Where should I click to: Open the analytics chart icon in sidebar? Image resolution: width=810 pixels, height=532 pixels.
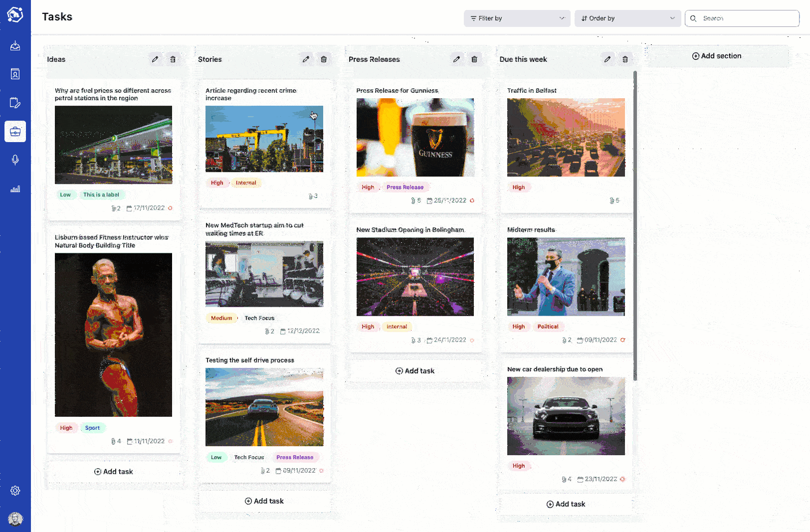click(15, 189)
